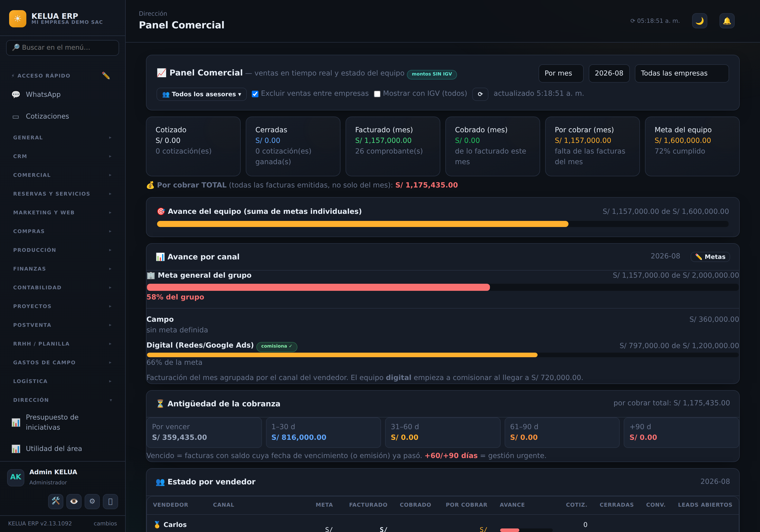Expand the GASTOS DE CAMPO section
Image resolution: width=760 pixels, height=532 pixels.
click(x=63, y=363)
